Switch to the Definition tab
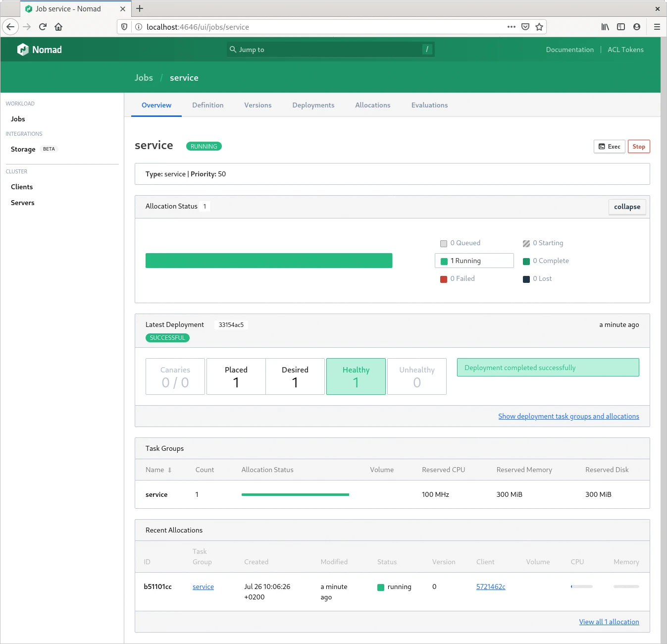Image resolution: width=667 pixels, height=644 pixels. (207, 105)
